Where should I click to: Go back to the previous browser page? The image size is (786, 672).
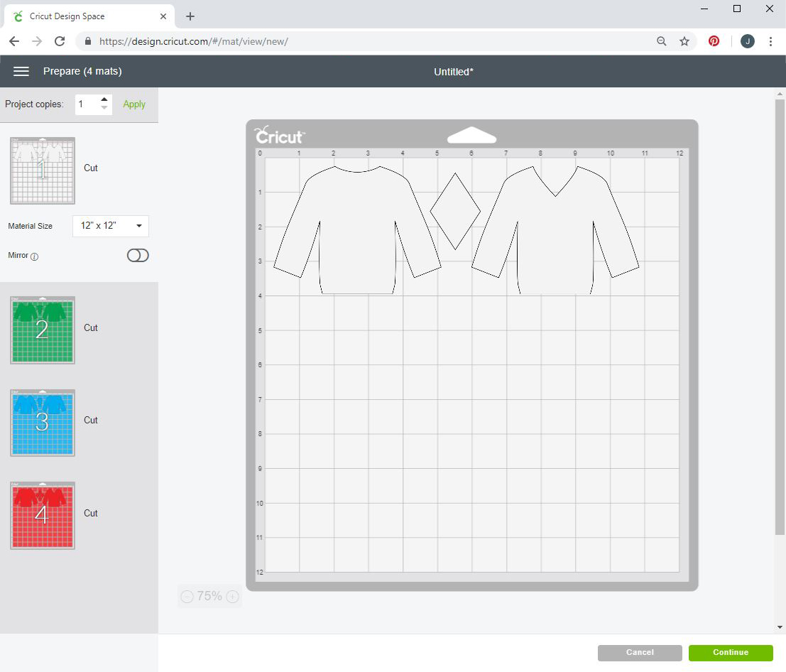coord(14,41)
